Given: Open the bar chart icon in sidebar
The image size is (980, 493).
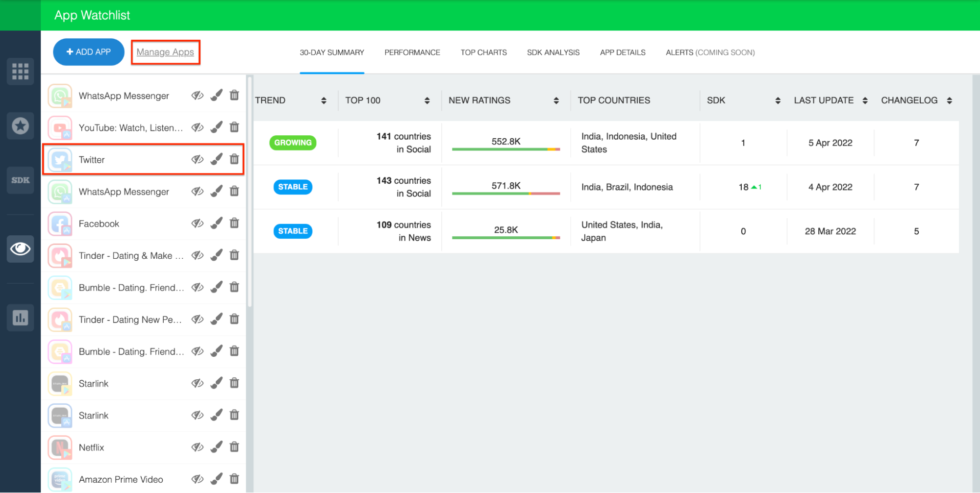Looking at the screenshot, I should click(x=20, y=318).
